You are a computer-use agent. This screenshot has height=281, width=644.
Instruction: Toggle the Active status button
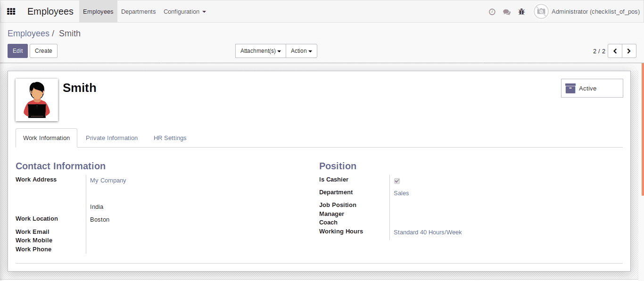click(592, 88)
